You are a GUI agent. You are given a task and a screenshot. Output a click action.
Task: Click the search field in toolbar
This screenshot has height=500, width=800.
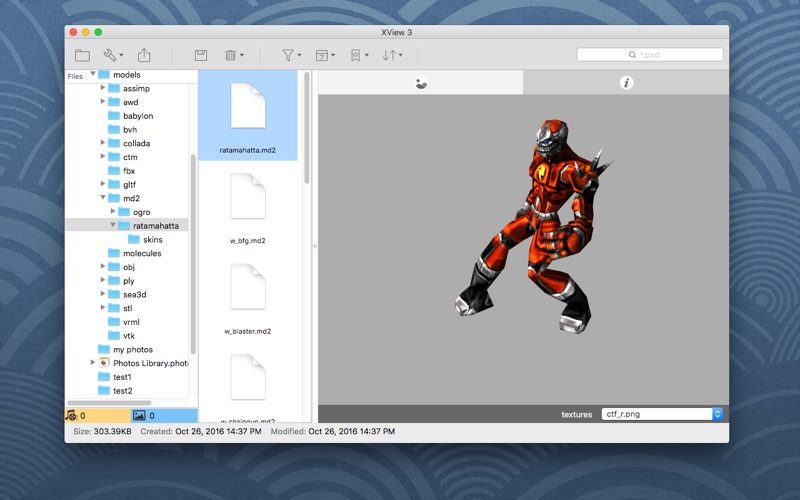point(650,55)
